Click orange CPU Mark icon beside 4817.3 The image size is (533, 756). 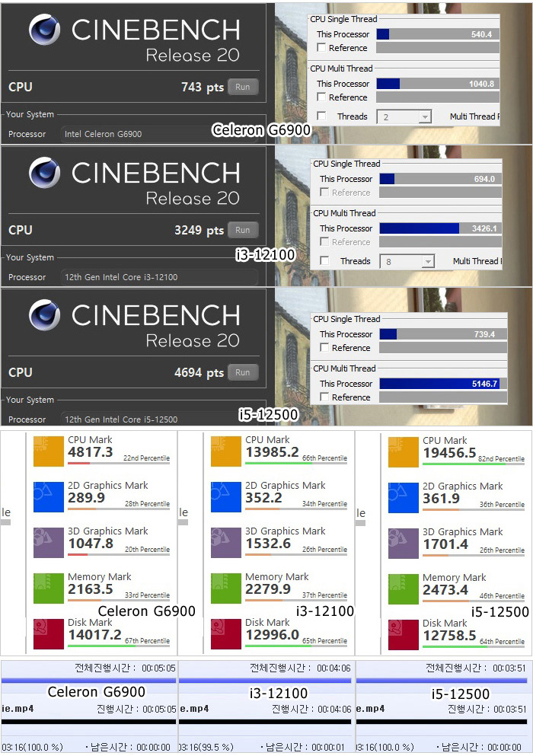(48, 451)
